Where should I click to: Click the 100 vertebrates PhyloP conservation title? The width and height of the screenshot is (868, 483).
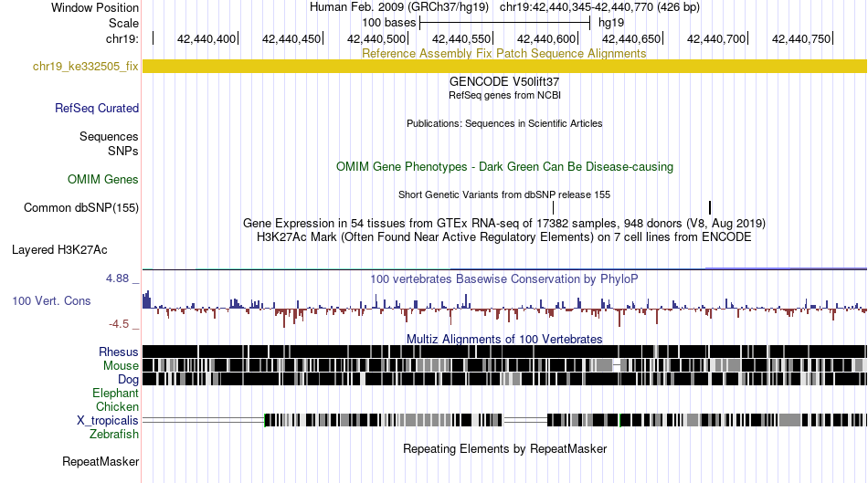[x=504, y=278]
